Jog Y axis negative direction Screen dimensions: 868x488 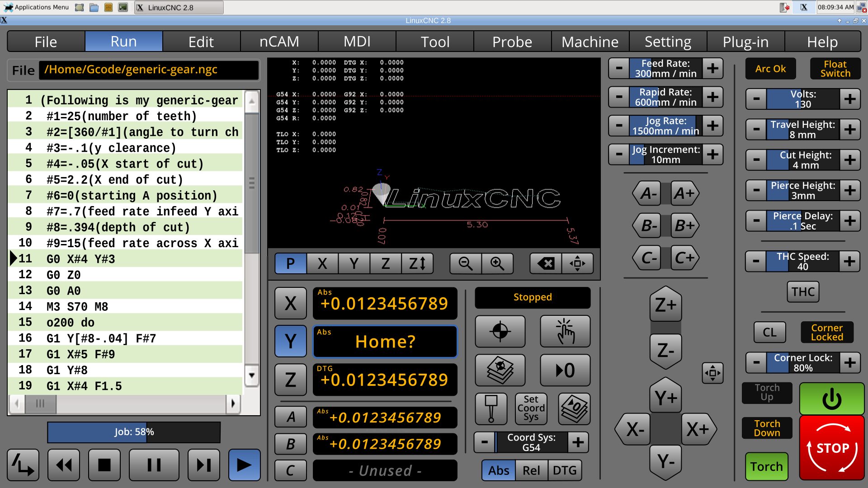pyautogui.click(x=665, y=461)
